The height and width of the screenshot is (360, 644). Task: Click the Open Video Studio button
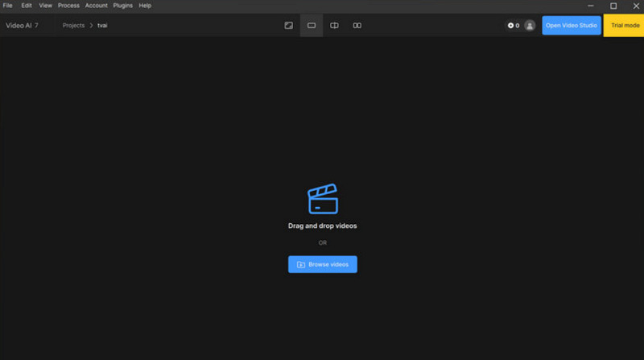point(572,26)
